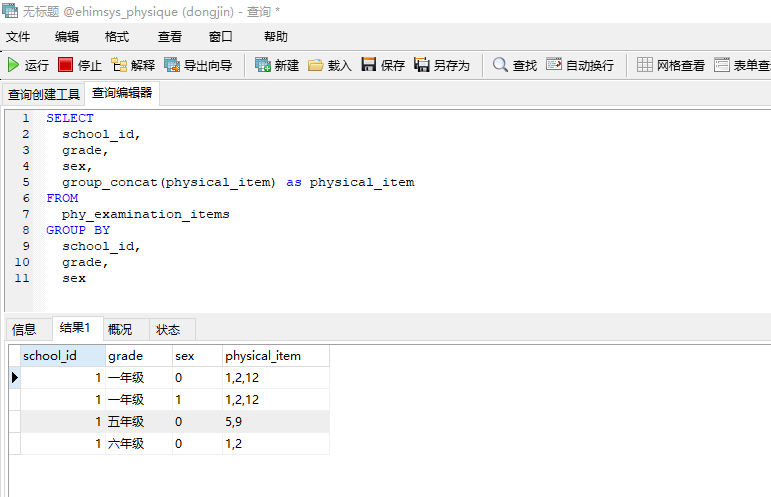This screenshot has height=497, width=771.
Task: Open the 编辑 menu
Action: (x=67, y=37)
